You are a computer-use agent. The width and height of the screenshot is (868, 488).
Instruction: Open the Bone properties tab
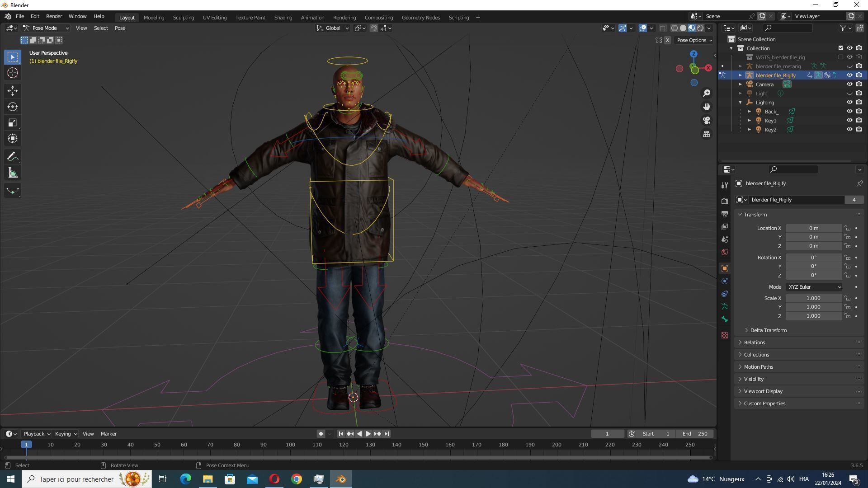(725, 319)
